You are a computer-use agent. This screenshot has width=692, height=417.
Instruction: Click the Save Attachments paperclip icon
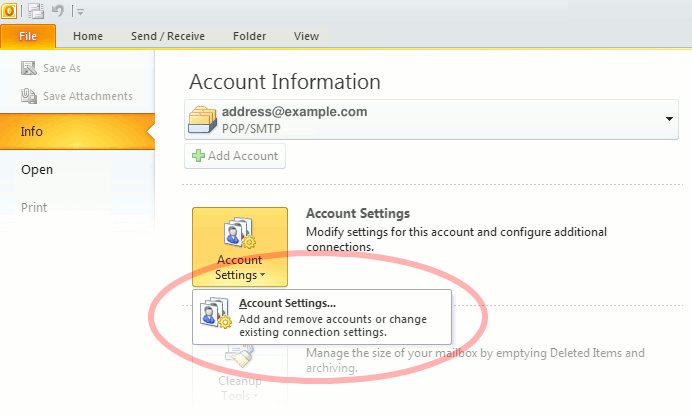point(29,96)
